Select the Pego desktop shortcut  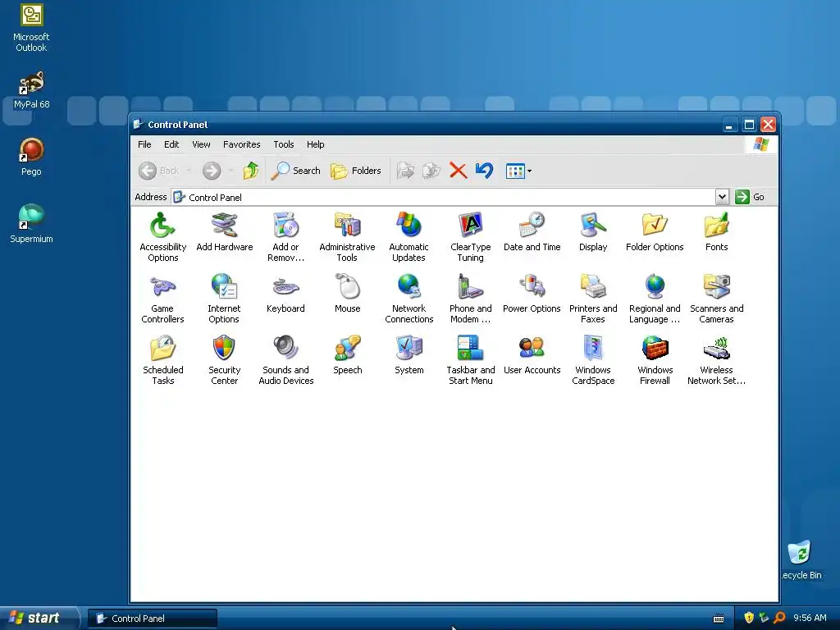[31, 157]
